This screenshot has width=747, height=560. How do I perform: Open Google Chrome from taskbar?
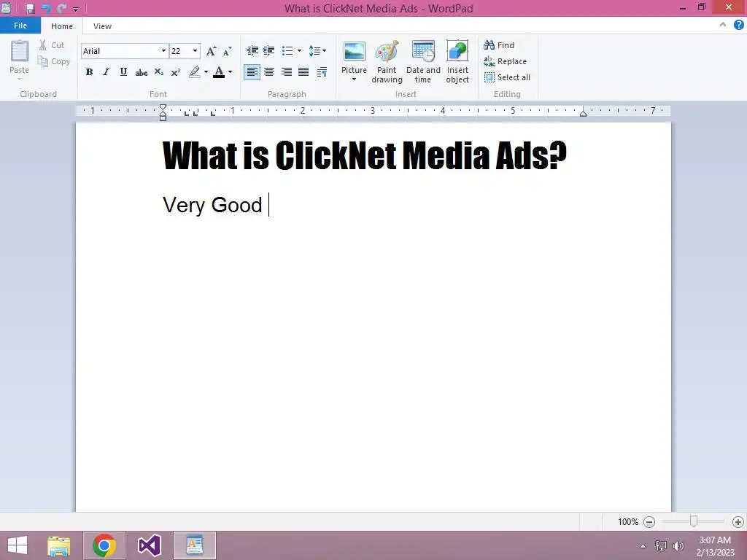click(x=104, y=545)
